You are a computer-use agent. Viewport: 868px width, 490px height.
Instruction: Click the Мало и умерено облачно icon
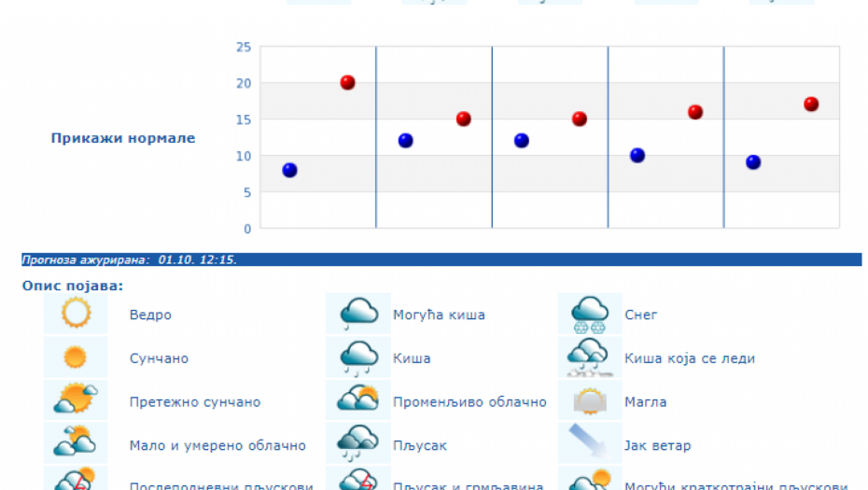tap(76, 444)
